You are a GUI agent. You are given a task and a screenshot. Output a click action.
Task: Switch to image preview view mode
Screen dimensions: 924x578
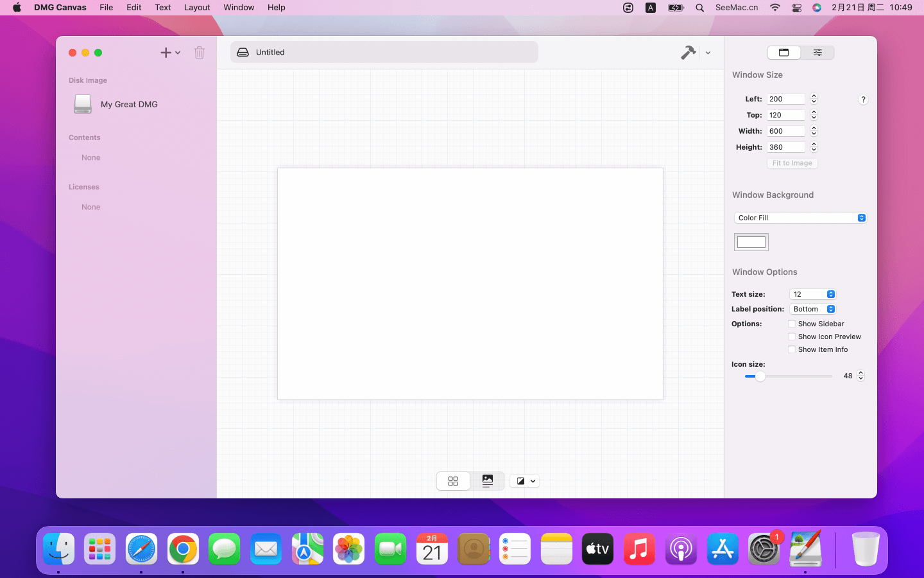coord(488,481)
